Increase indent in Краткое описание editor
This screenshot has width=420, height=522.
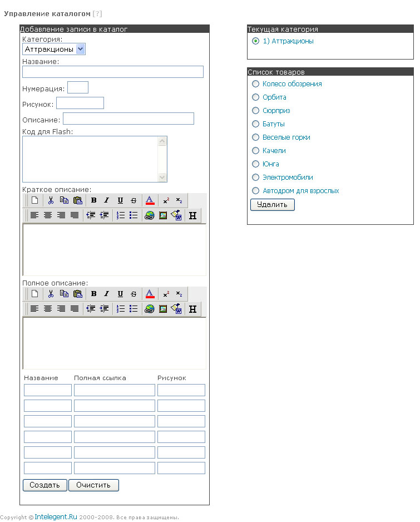pyautogui.click(x=104, y=215)
